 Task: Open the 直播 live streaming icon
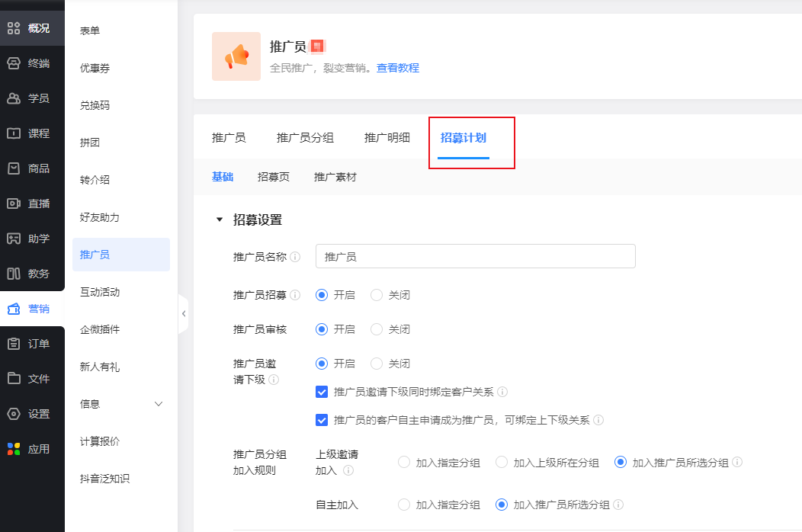point(14,204)
